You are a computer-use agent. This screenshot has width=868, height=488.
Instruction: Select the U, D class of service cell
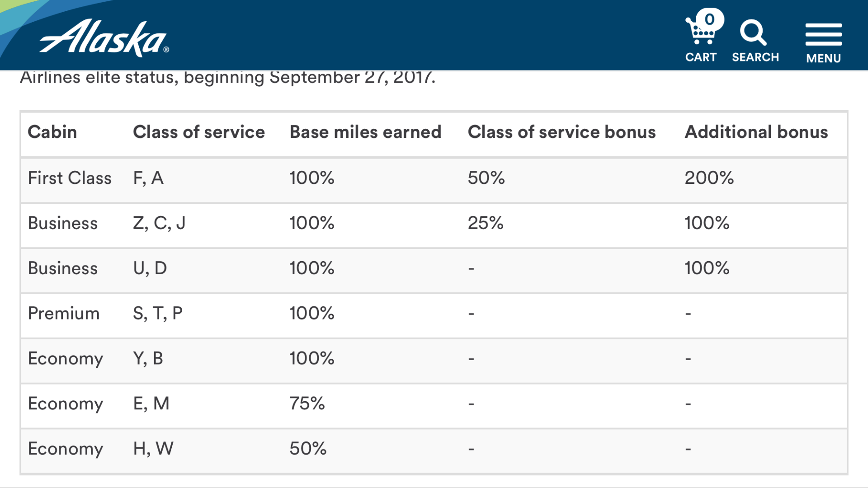150,268
